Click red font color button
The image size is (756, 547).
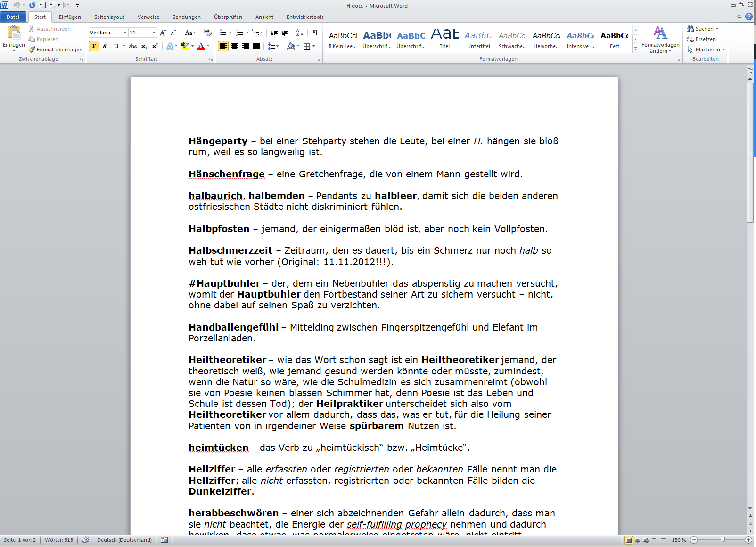click(201, 46)
